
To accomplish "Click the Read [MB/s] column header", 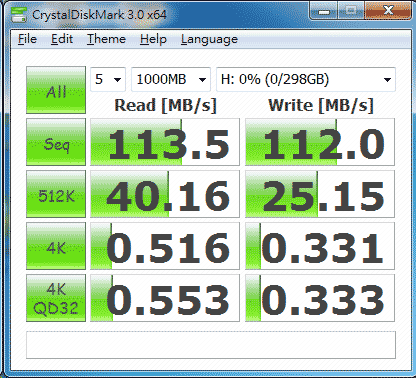I will 165,105.
